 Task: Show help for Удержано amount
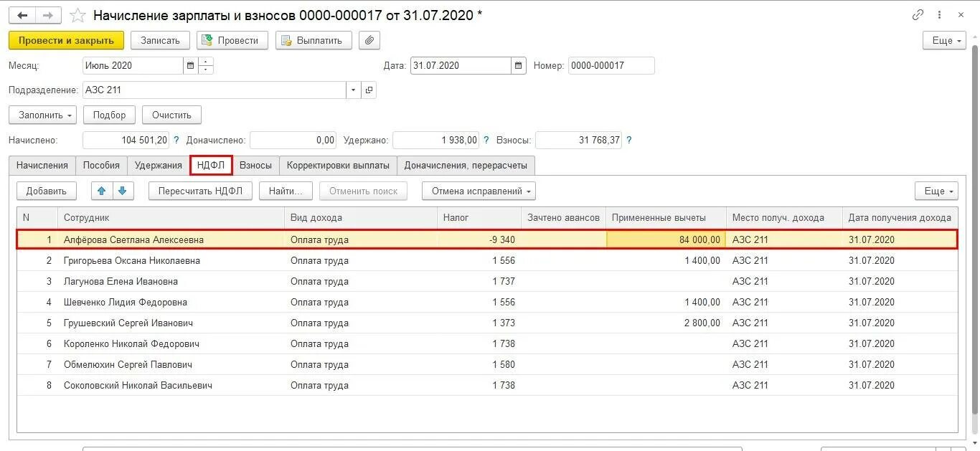pyautogui.click(x=486, y=141)
